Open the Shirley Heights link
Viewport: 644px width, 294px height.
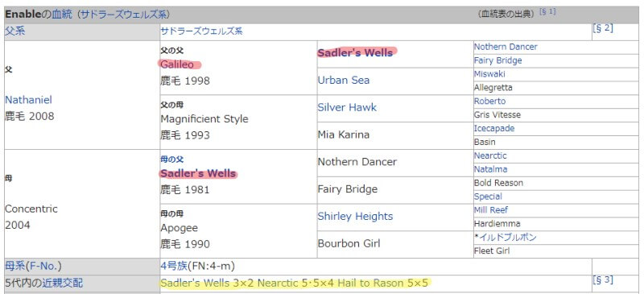pyautogui.click(x=355, y=217)
